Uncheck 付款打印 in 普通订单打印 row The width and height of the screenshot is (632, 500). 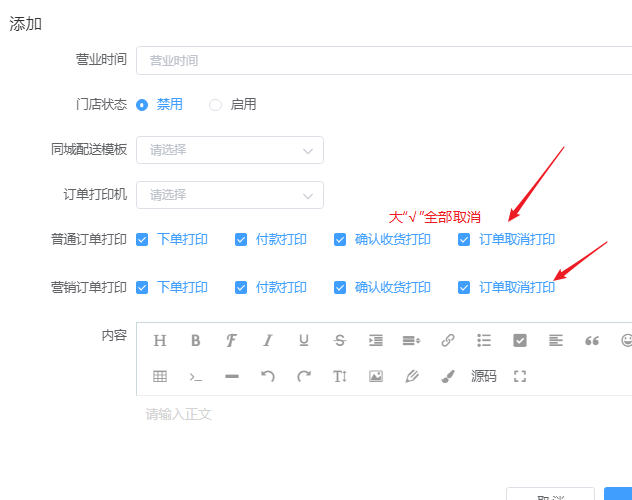(x=241, y=240)
